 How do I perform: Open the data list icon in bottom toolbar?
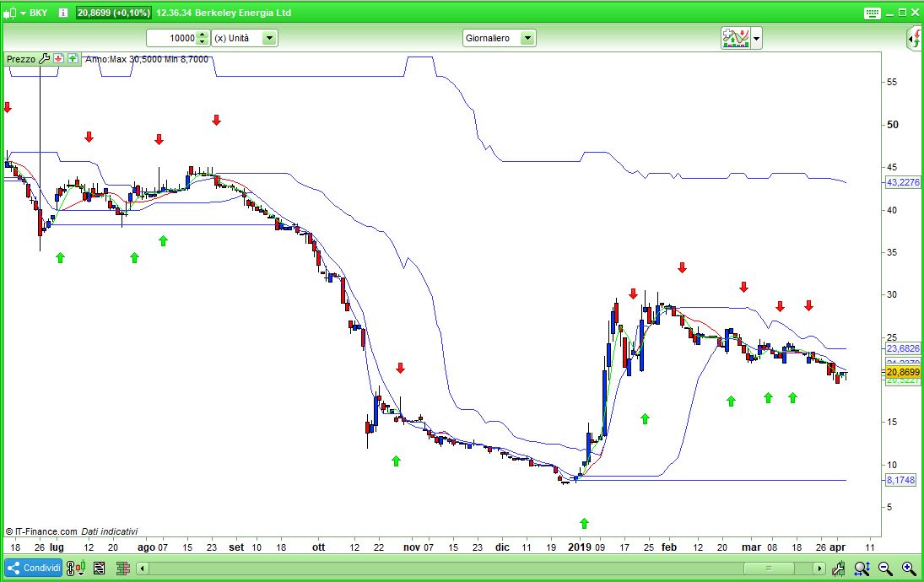click(99, 569)
